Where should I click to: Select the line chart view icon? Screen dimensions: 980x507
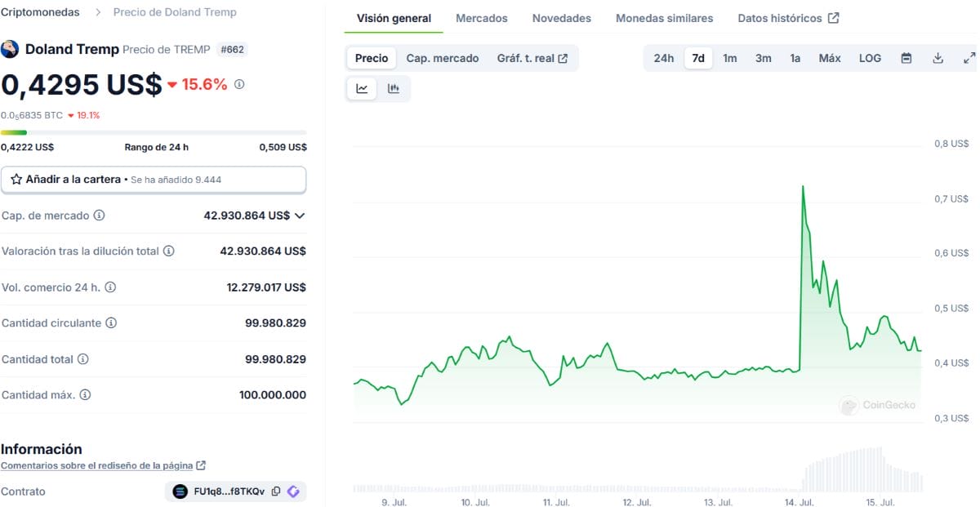tap(362, 89)
